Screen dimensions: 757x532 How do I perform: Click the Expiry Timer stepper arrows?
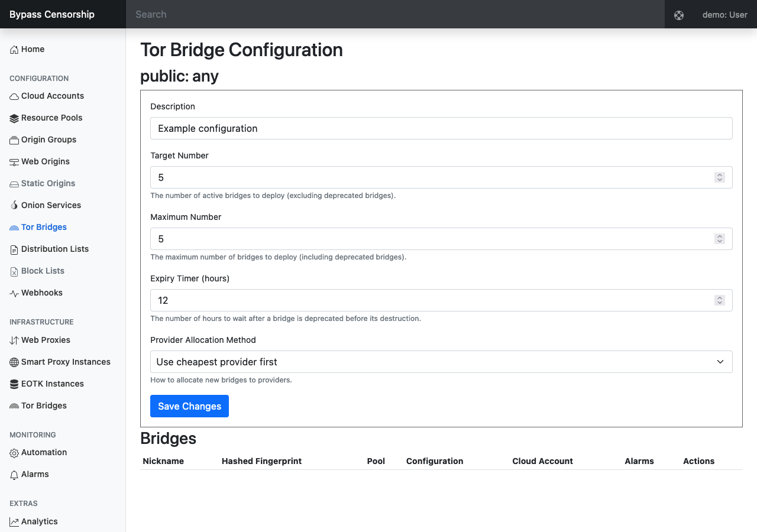720,300
